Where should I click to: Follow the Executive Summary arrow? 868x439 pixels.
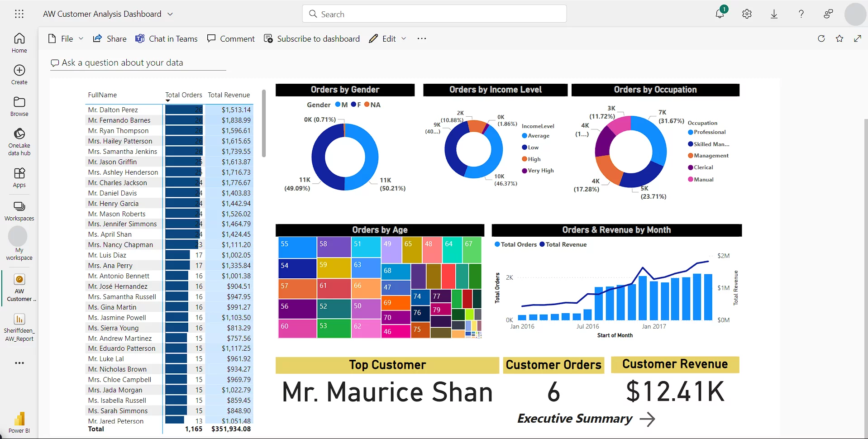(647, 419)
